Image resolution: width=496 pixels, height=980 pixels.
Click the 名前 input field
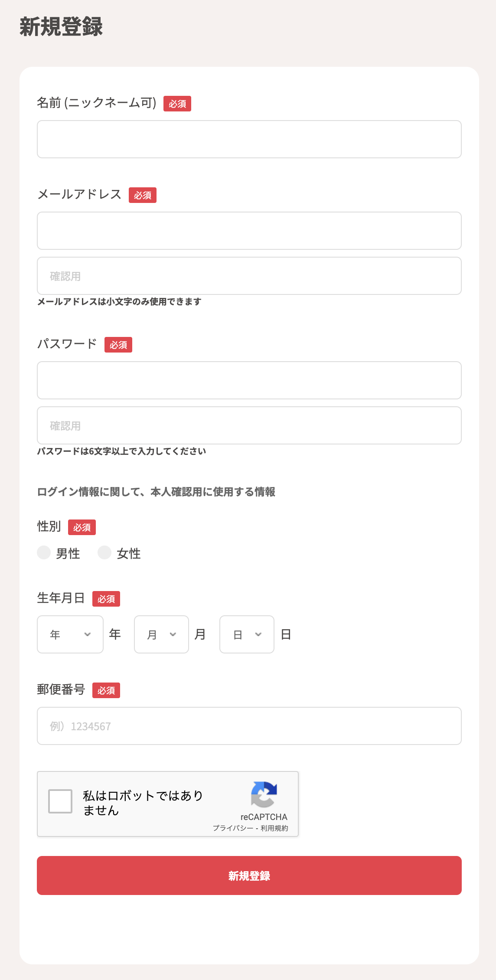pyautogui.click(x=249, y=139)
